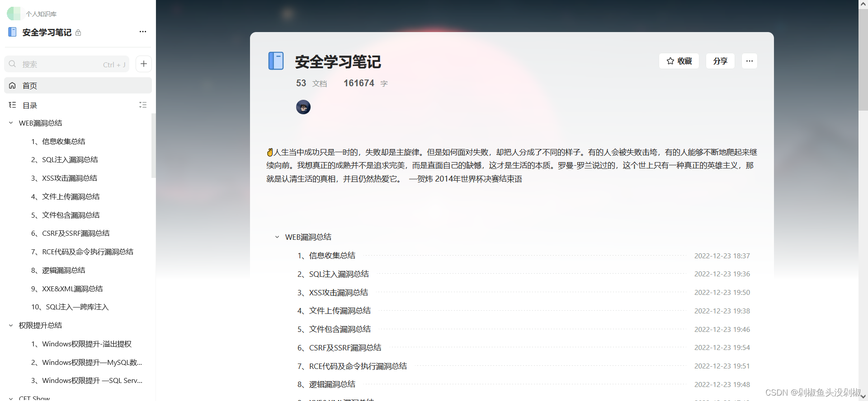Click the search magnifier icon
The image size is (868, 401).
pos(13,64)
